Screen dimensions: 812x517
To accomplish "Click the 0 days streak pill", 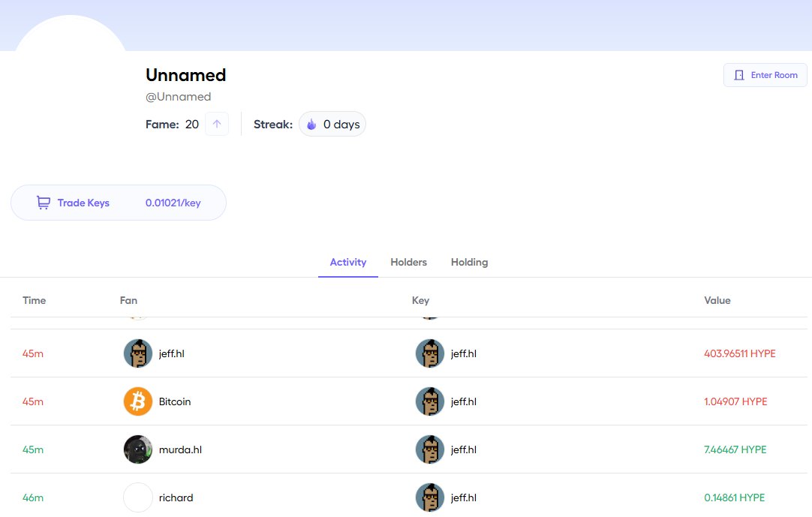I will [332, 125].
